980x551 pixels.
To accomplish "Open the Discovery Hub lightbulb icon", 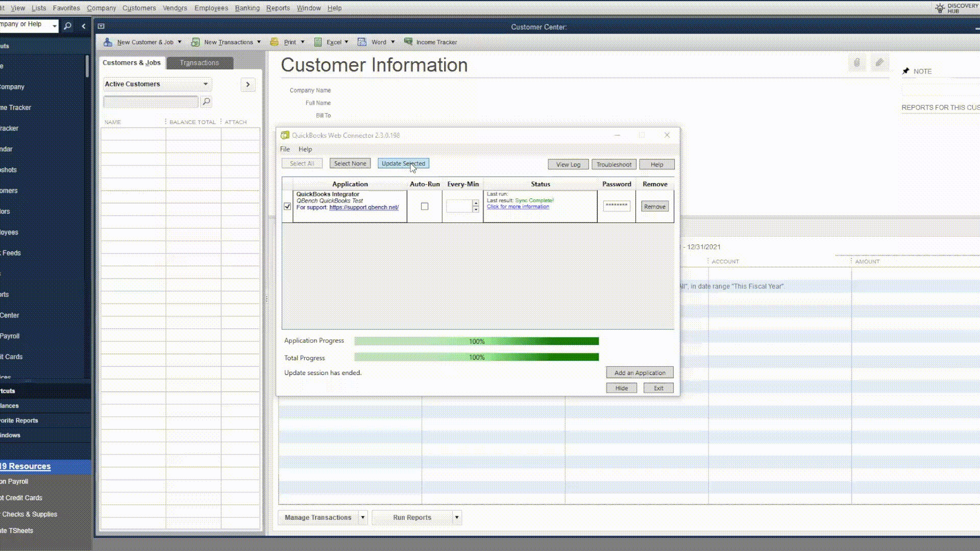I will coord(940,8).
